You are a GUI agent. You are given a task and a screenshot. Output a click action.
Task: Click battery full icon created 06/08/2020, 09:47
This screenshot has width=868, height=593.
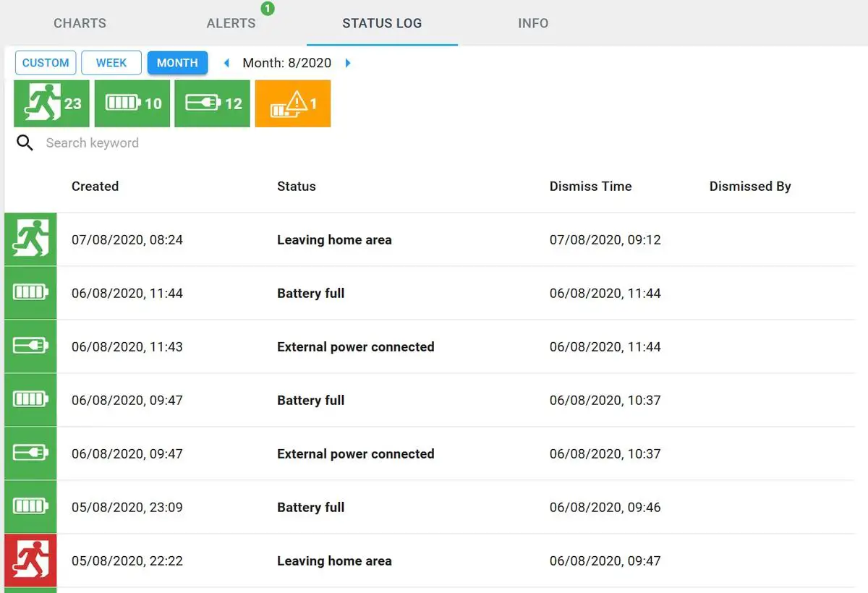[x=30, y=400]
